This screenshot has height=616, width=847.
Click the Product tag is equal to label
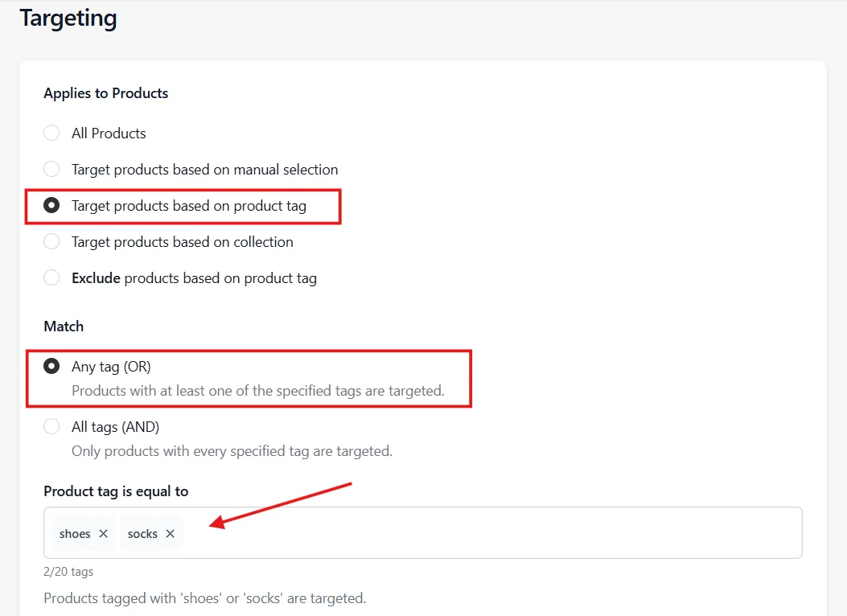tap(116, 491)
